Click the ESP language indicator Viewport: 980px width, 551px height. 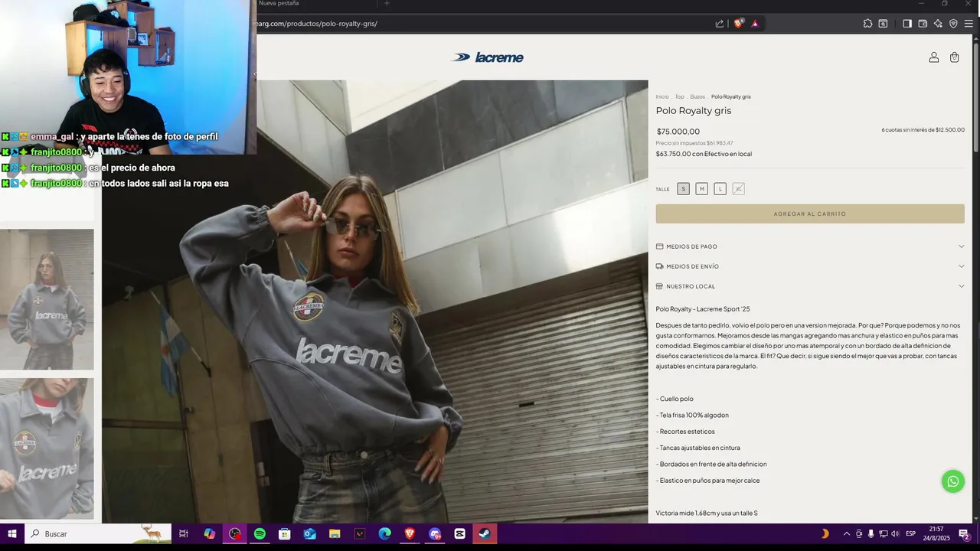910,533
